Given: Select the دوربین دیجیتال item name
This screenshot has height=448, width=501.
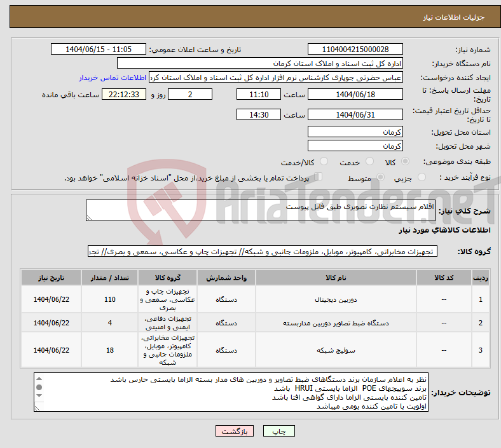Looking at the screenshot, I should [x=336, y=300].
